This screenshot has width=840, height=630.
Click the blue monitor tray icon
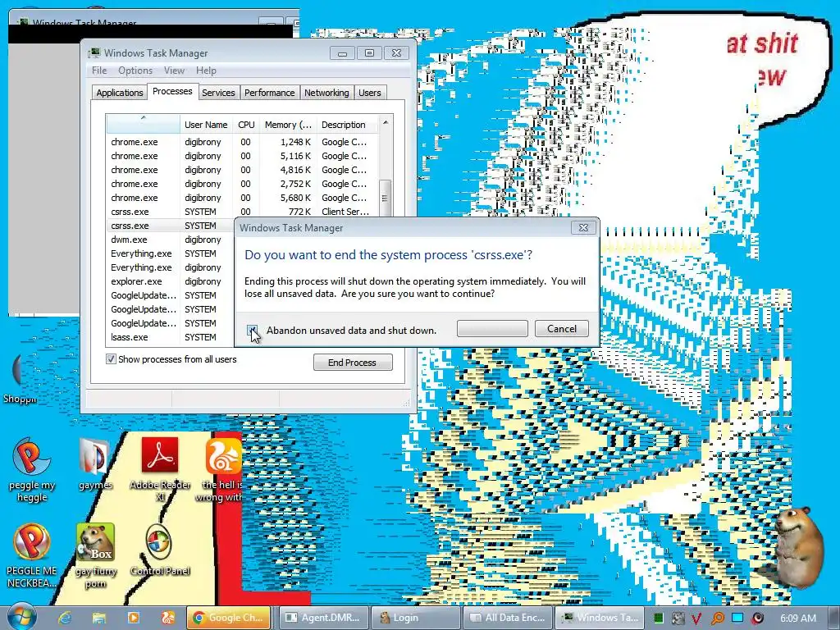(x=737, y=618)
